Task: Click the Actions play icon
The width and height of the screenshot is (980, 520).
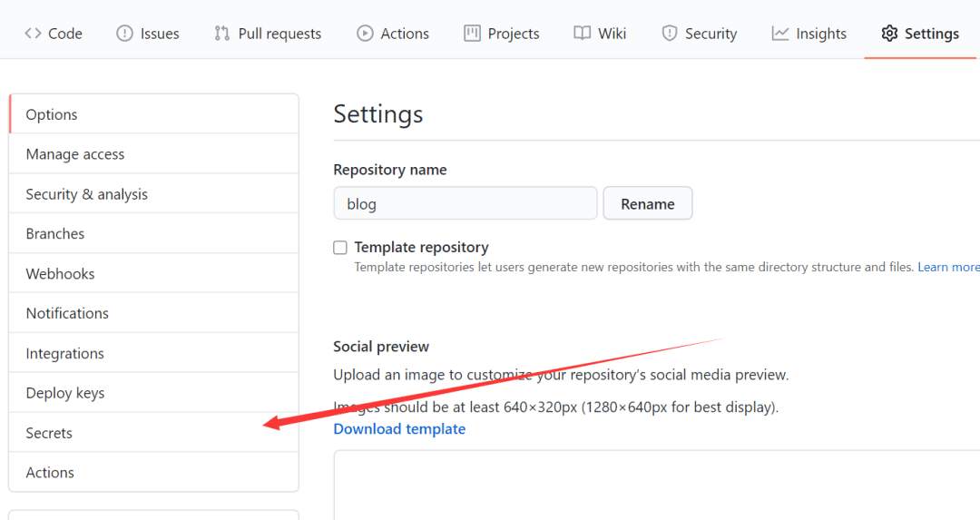Action: (365, 34)
